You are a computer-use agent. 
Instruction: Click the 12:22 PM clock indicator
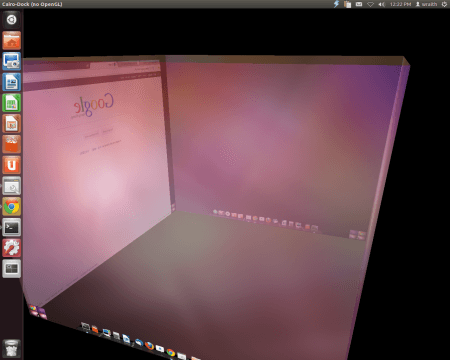pos(400,4)
